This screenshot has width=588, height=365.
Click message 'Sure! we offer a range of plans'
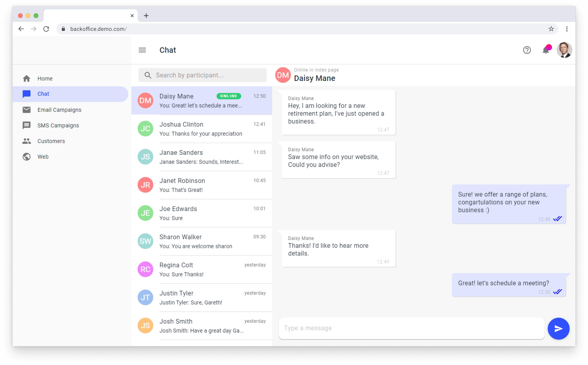tap(509, 204)
